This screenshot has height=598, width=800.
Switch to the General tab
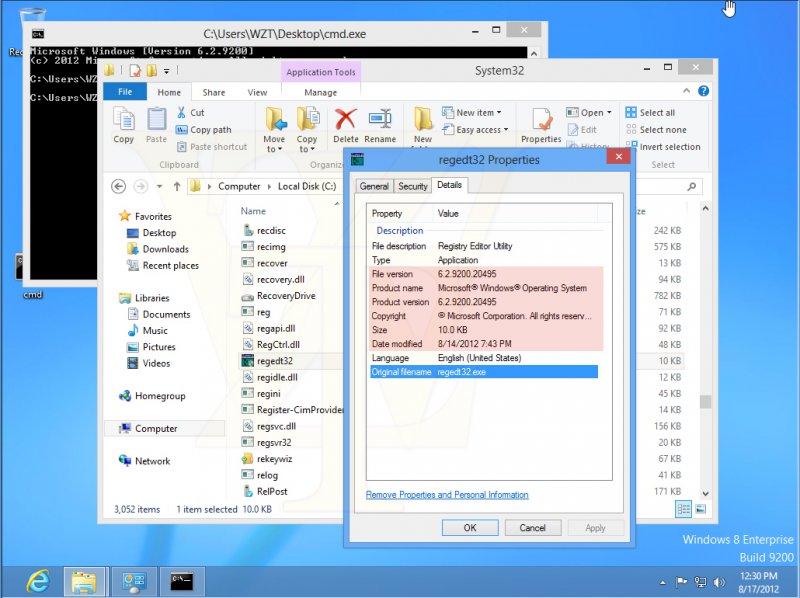[374, 186]
